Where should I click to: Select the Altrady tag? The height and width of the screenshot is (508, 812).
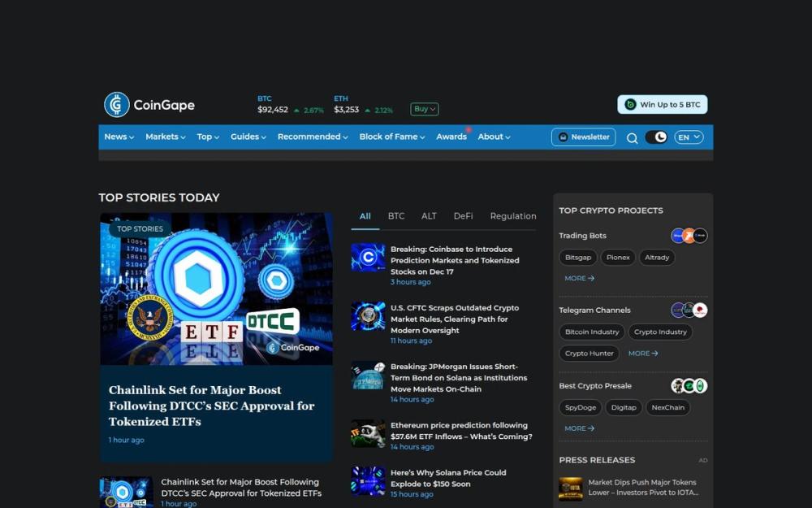point(657,257)
